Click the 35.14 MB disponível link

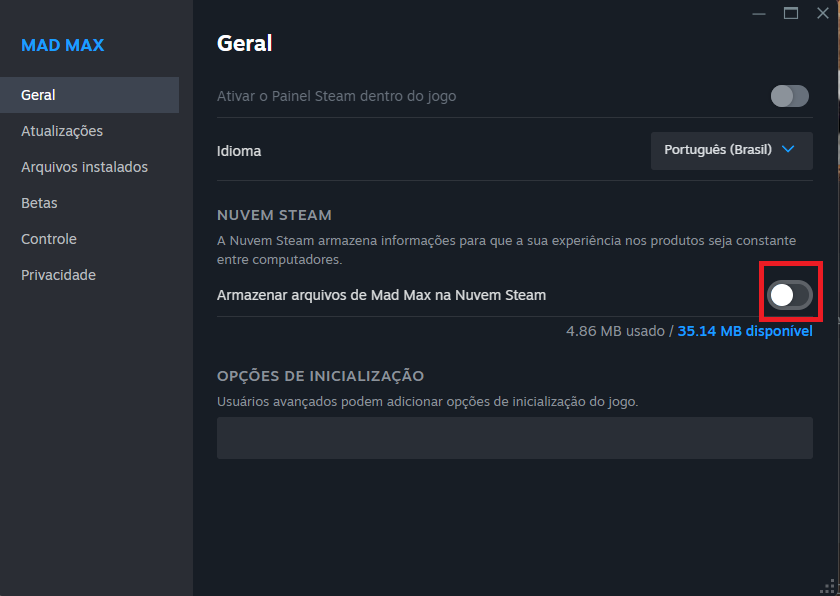click(745, 331)
